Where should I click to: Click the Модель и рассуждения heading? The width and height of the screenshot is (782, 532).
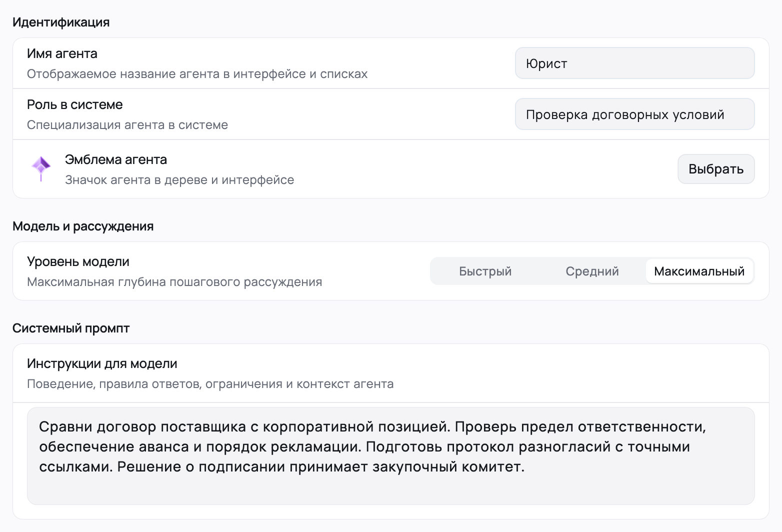tap(83, 226)
